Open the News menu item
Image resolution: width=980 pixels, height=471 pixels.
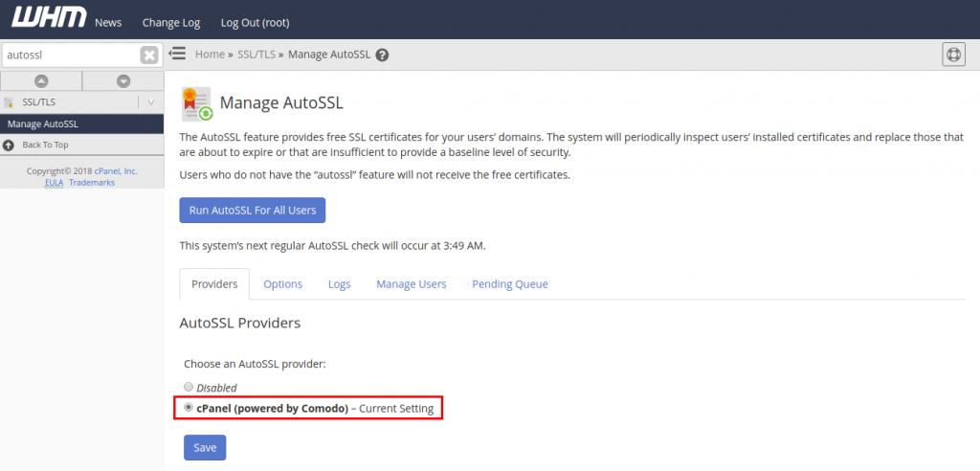coord(108,23)
